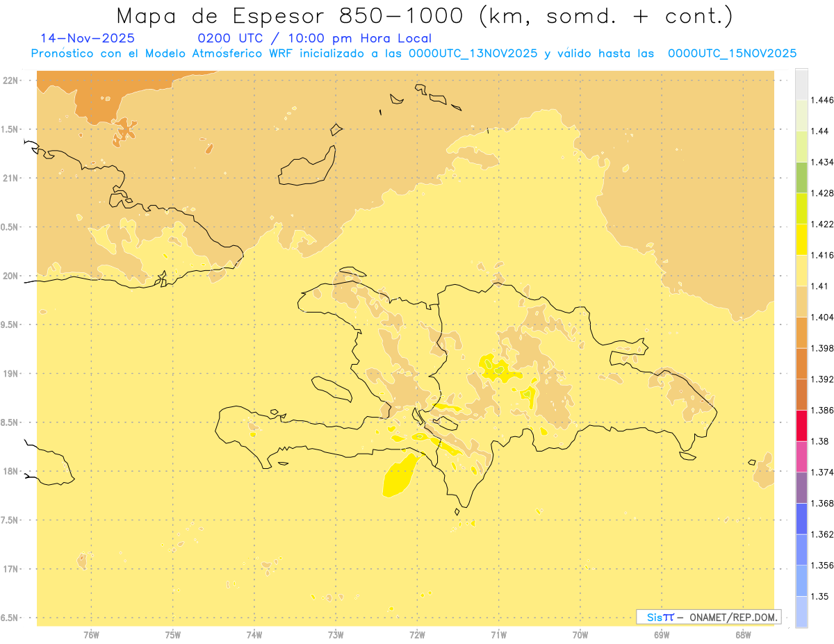Pick the bright yellow colorbar segment between 1.416 and 1.422
The image size is (834, 644).
point(801,239)
